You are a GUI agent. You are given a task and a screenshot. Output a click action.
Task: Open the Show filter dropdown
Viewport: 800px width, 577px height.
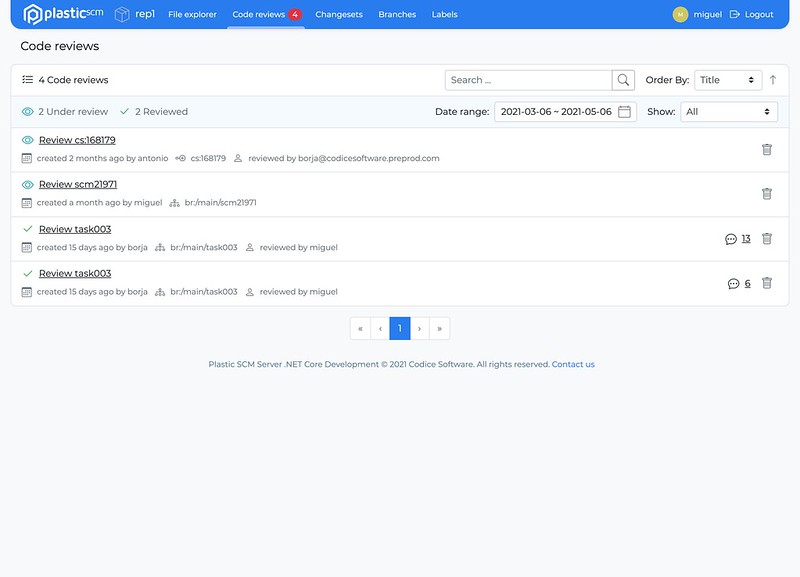[x=729, y=112]
